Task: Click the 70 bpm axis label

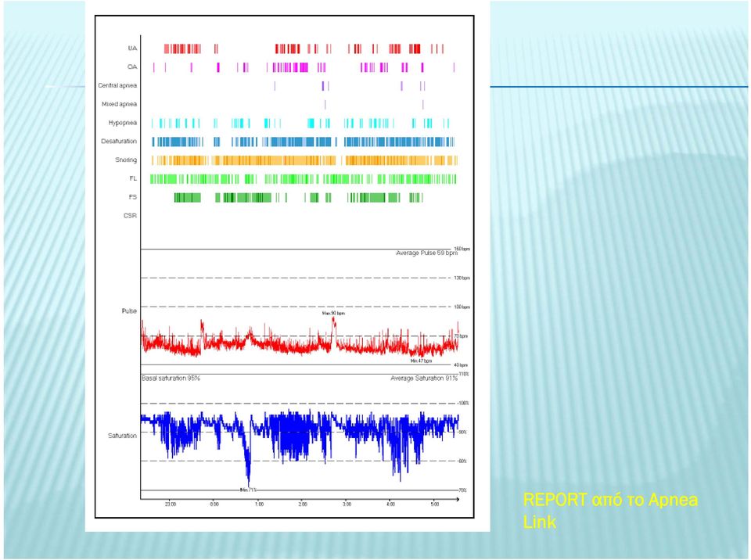Action: [x=462, y=336]
